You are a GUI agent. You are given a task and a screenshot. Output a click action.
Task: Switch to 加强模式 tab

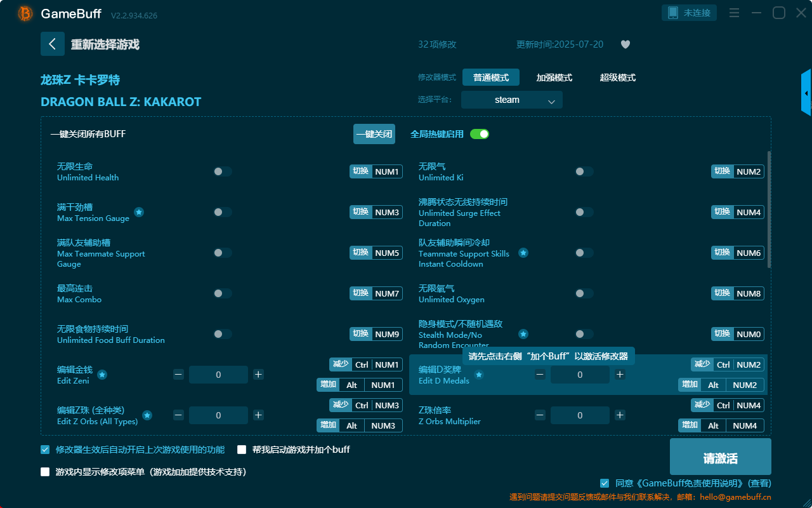(x=554, y=77)
